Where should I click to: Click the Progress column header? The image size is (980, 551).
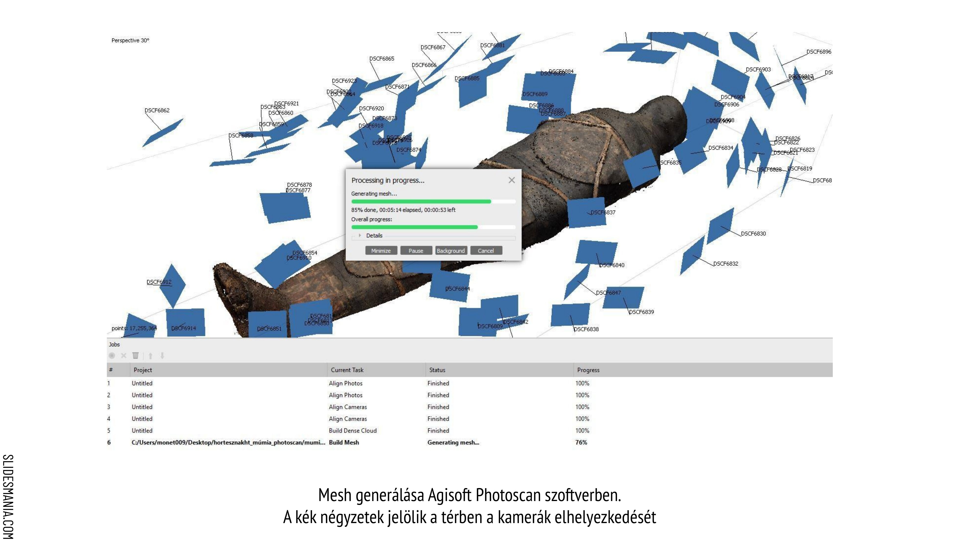coord(588,370)
